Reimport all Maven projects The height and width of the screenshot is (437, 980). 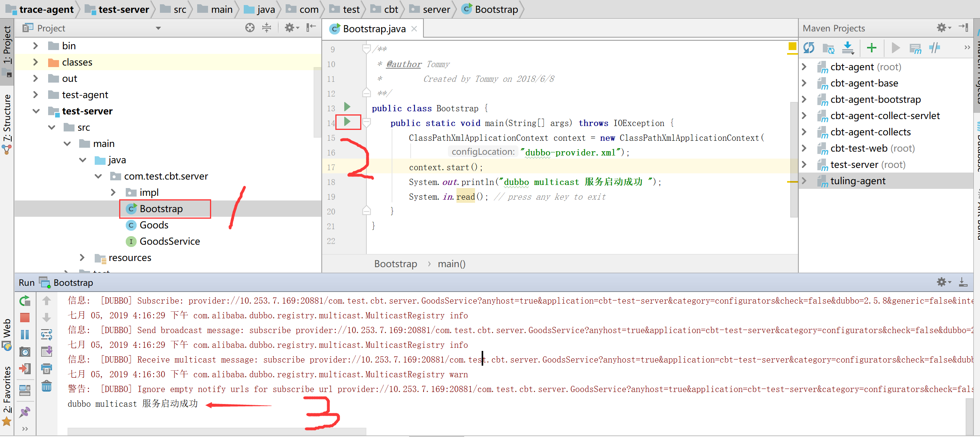click(809, 48)
